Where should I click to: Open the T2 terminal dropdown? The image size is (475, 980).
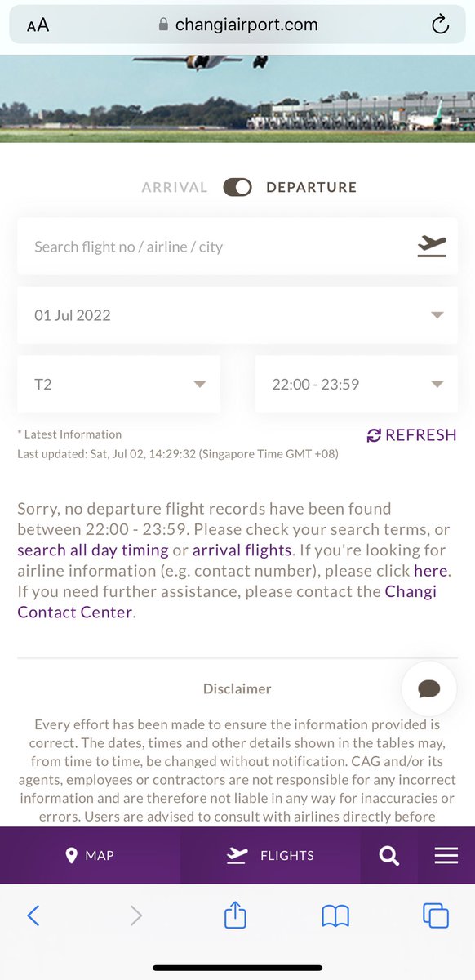[x=118, y=384]
